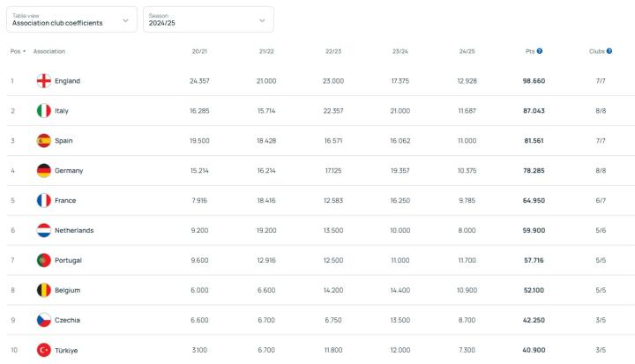Click the Türkiye association name
The image size is (635, 364).
pos(66,350)
